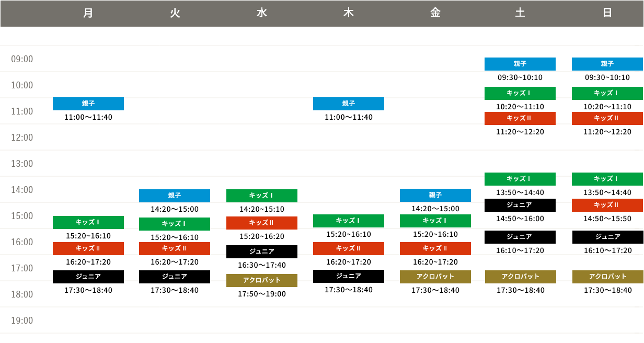Click the Monday ジュニア class label
This screenshot has width=644, height=343.
point(88,277)
